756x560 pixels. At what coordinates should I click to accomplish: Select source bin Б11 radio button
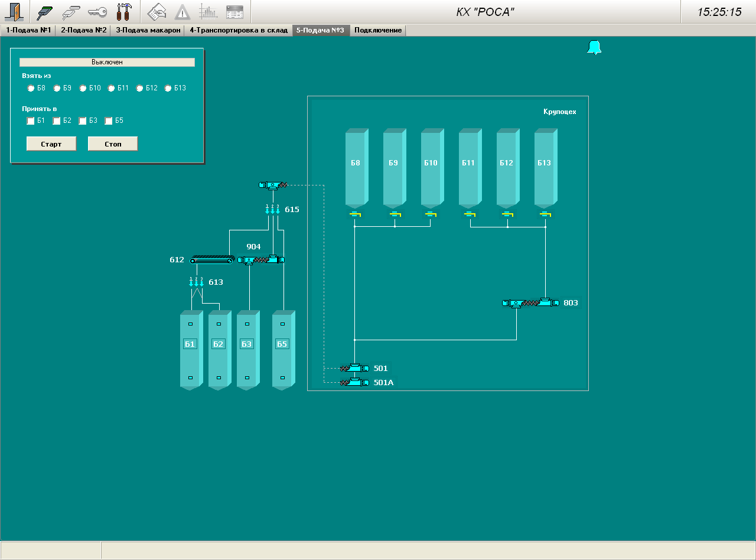pos(112,89)
